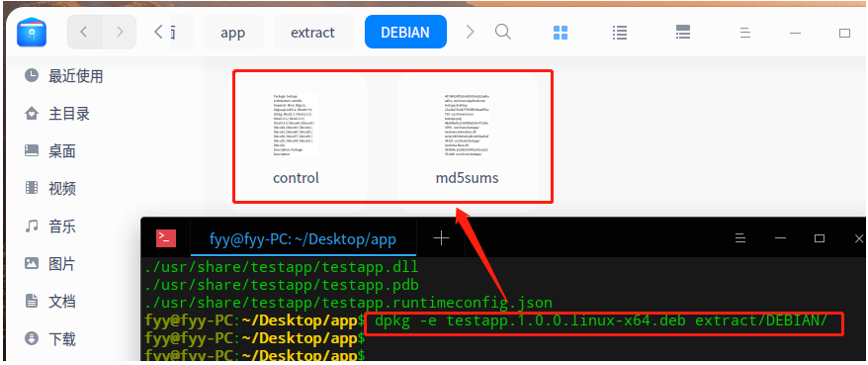Click the recent clock icon
This screenshot has width=868, height=365.
(32, 75)
